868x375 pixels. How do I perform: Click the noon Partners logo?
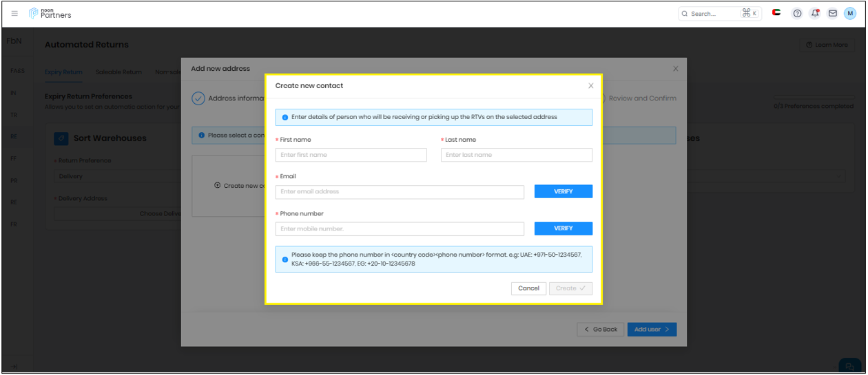(x=50, y=14)
